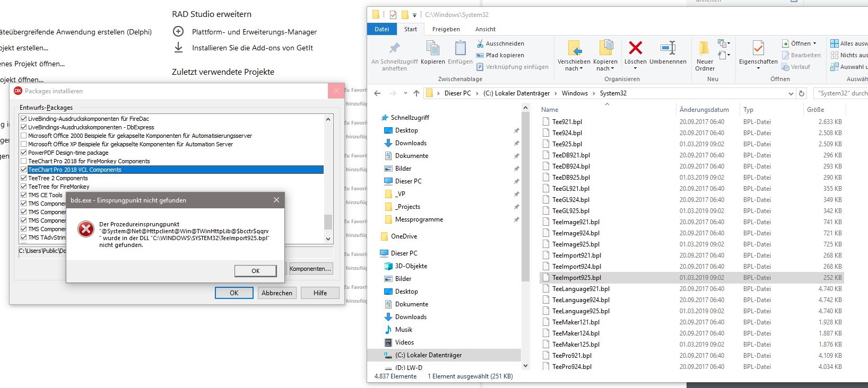Toggle TeeTree 2 Components checkbox

tap(23, 178)
